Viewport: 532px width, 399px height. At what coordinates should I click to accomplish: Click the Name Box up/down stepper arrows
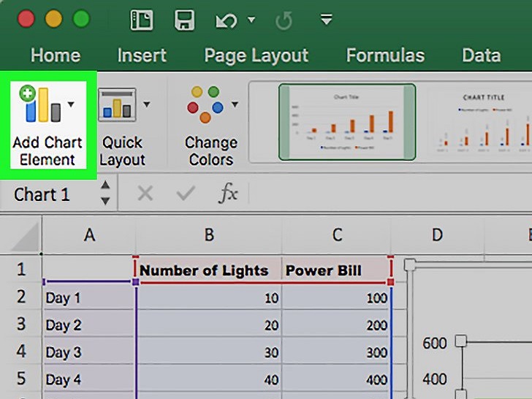[x=105, y=193]
